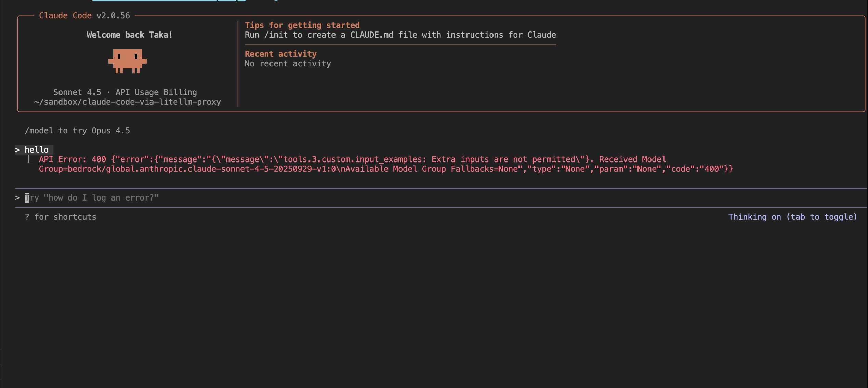Click the chevron beside the hello message
This screenshot has width=868, height=388.
click(x=17, y=150)
